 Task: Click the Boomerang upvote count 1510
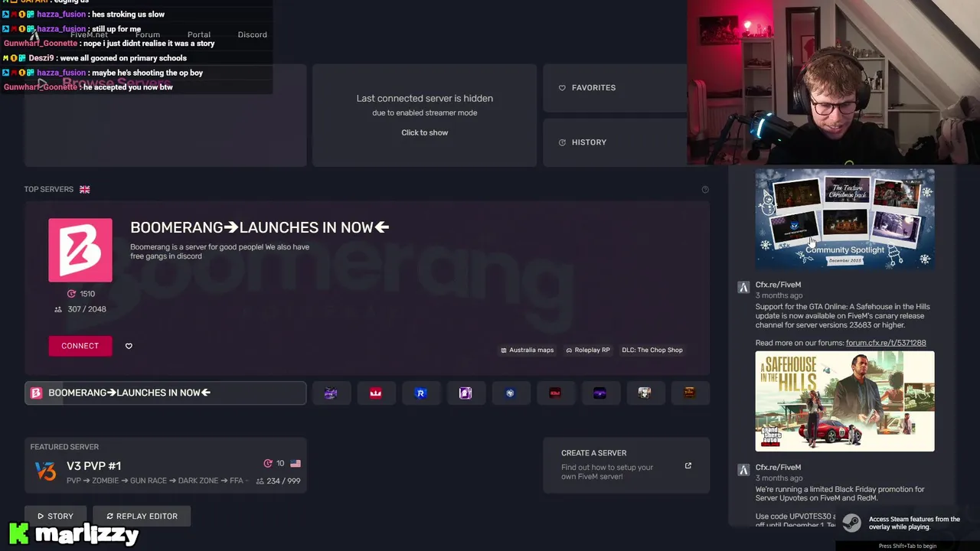(81, 294)
